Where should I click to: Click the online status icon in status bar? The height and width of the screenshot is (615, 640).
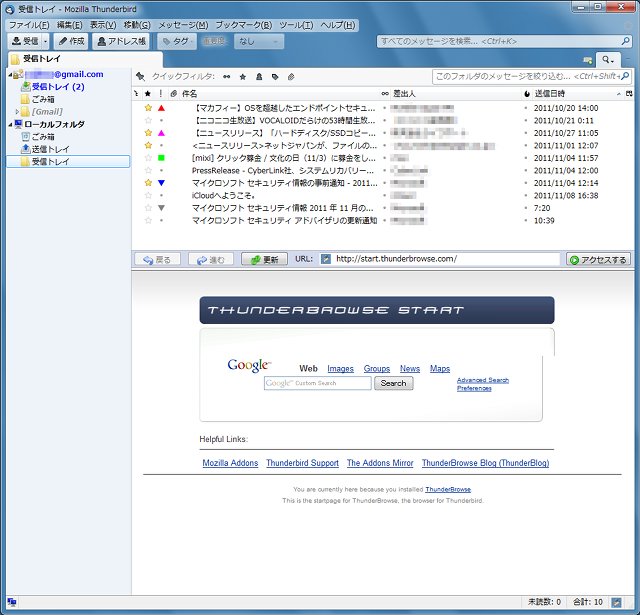(12, 602)
